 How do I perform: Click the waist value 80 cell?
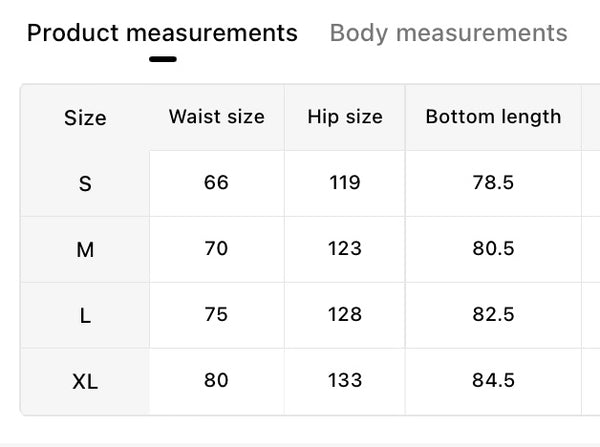pos(217,381)
